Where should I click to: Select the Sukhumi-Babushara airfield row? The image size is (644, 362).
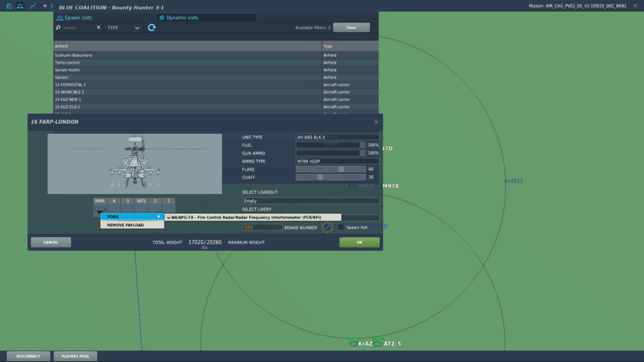coord(216,55)
